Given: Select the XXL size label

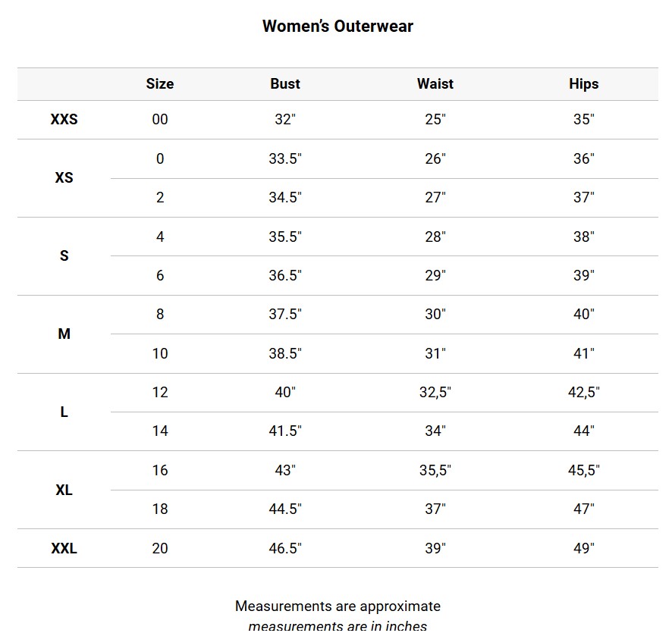Looking at the screenshot, I should click(64, 549).
